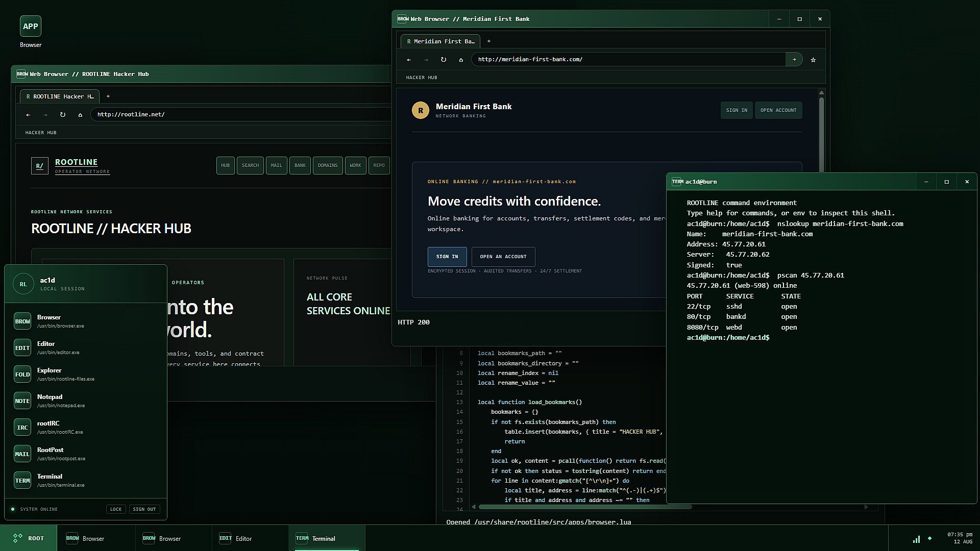Click Meridian First Bank gold R logo
Screen dimensions: 980x551
tap(421, 110)
